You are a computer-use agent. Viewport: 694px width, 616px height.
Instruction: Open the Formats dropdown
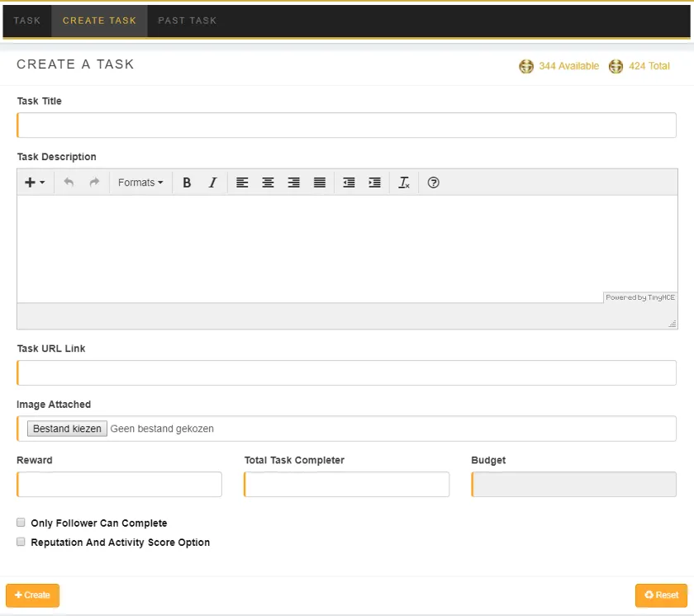[140, 182]
